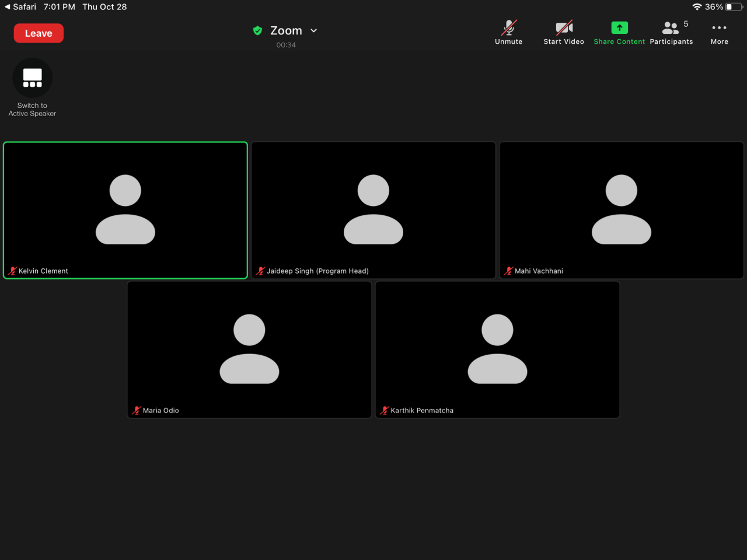Tap Kelvin Clement's muted mic icon

12,271
